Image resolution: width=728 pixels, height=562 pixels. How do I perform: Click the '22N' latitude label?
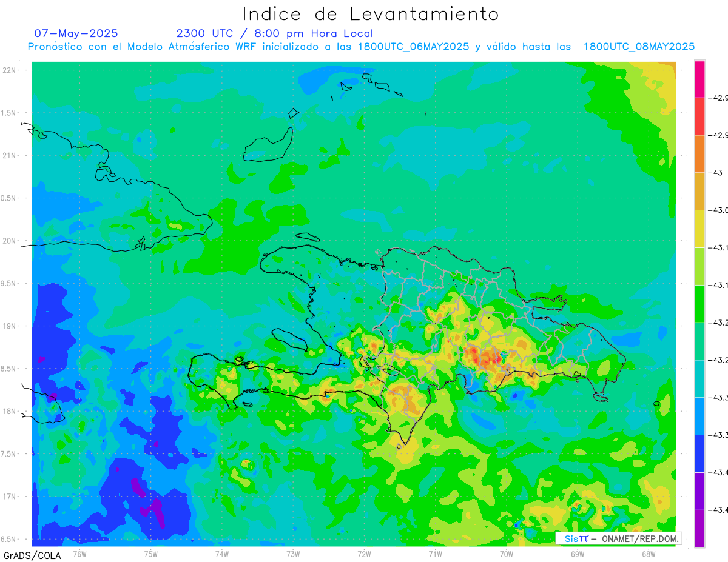pyautogui.click(x=10, y=70)
